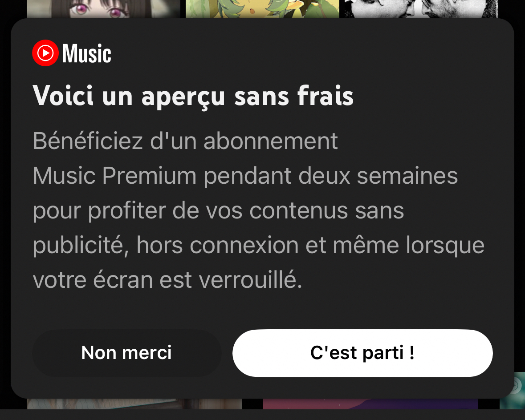Open the pink-eyed anime girl thumbnail
This screenshot has width=525, height=420.
[103, 9]
